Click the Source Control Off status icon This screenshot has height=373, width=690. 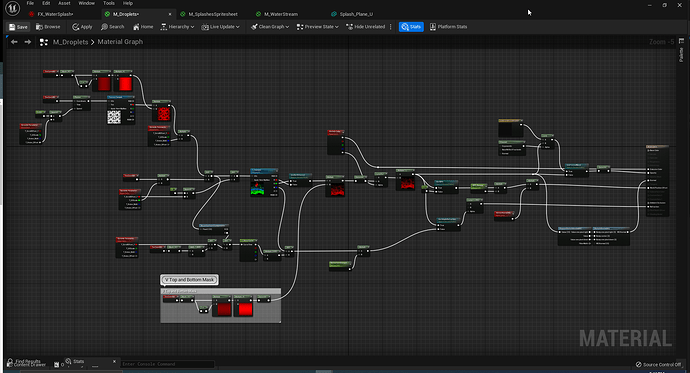[639, 364]
